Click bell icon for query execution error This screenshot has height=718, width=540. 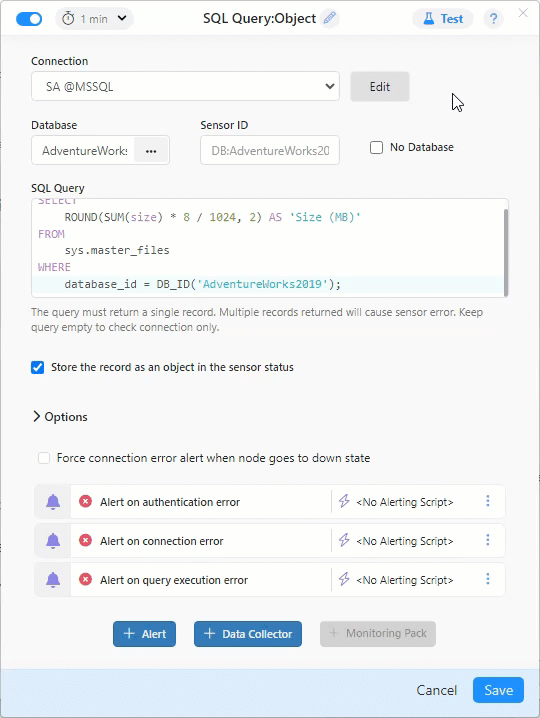coord(53,580)
